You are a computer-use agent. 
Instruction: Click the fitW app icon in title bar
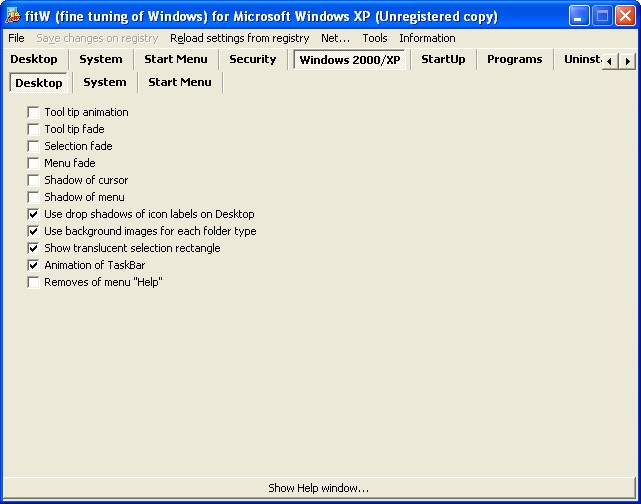13,16
